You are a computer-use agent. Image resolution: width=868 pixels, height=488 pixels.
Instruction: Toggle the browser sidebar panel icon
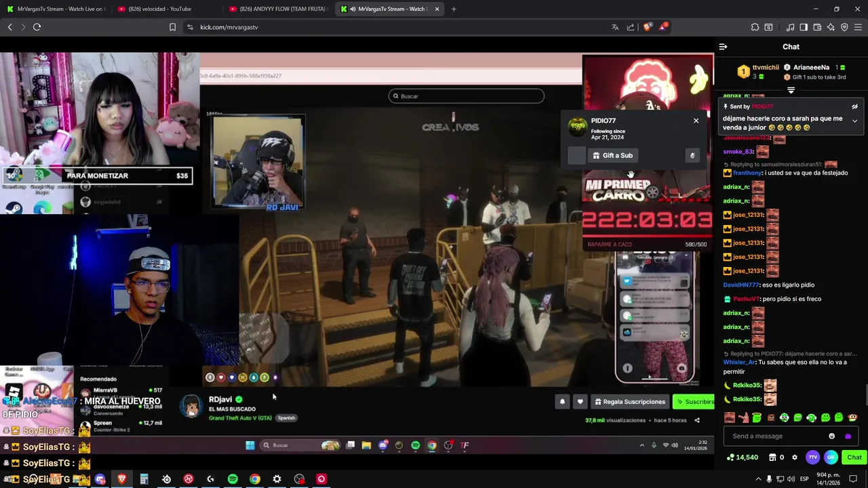[804, 27]
